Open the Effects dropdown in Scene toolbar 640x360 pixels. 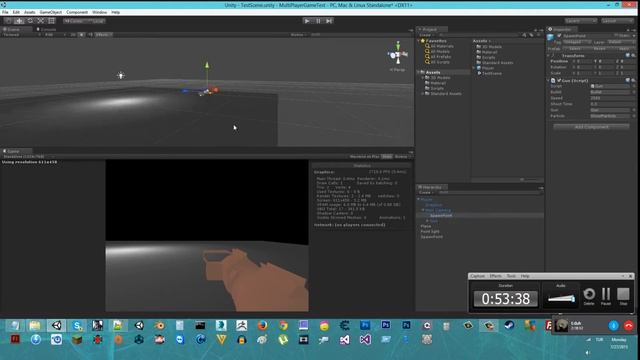pos(103,35)
